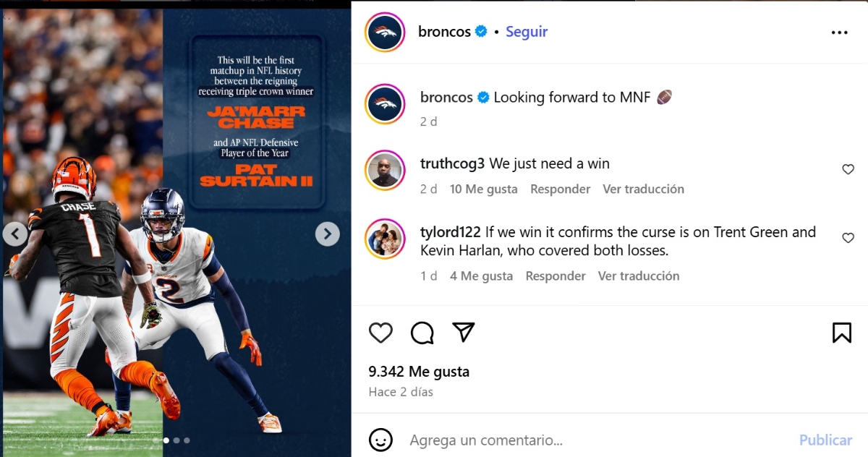868x457 pixels.
Task: Go to the previous carousel image
Action: [15, 234]
